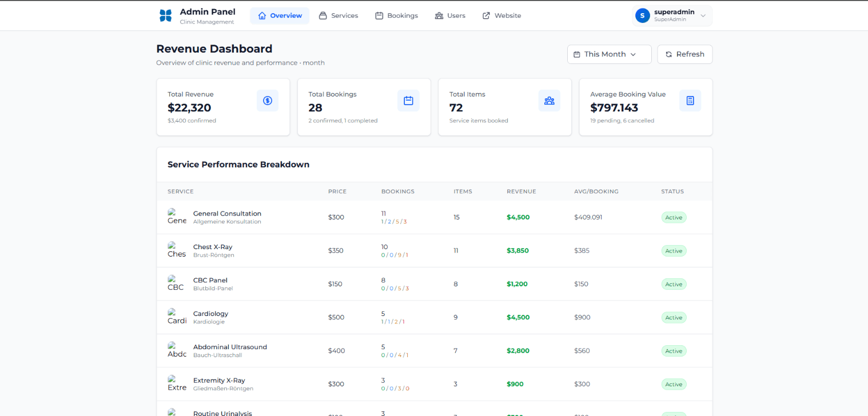The height and width of the screenshot is (416, 868).
Task: Click the blue clinic logo icon
Action: (x=165, y=16)
